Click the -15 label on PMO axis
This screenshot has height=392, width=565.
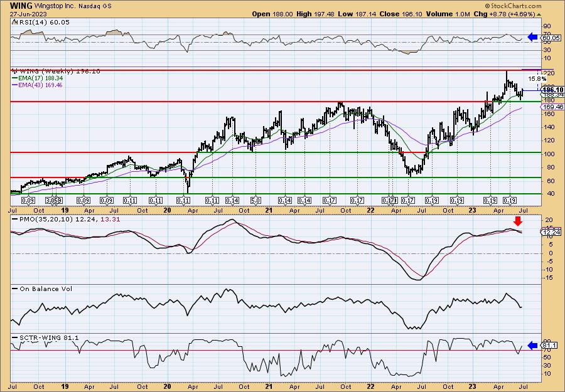[547, 277]
